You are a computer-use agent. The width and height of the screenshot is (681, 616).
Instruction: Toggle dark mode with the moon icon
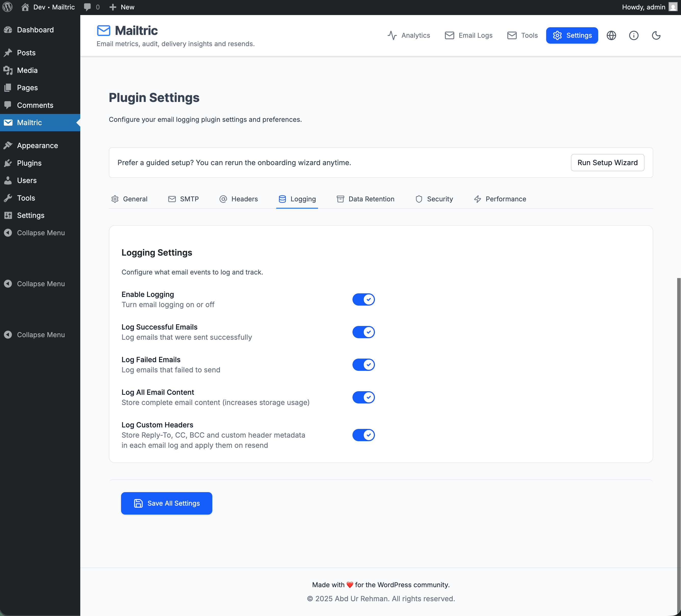click(x=656, y=35)
